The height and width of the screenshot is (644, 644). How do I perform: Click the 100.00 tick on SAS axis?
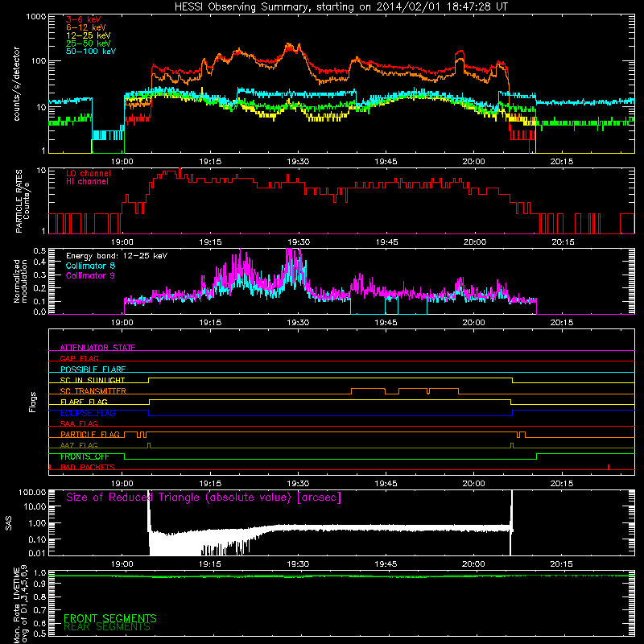(x=32, y=492)
